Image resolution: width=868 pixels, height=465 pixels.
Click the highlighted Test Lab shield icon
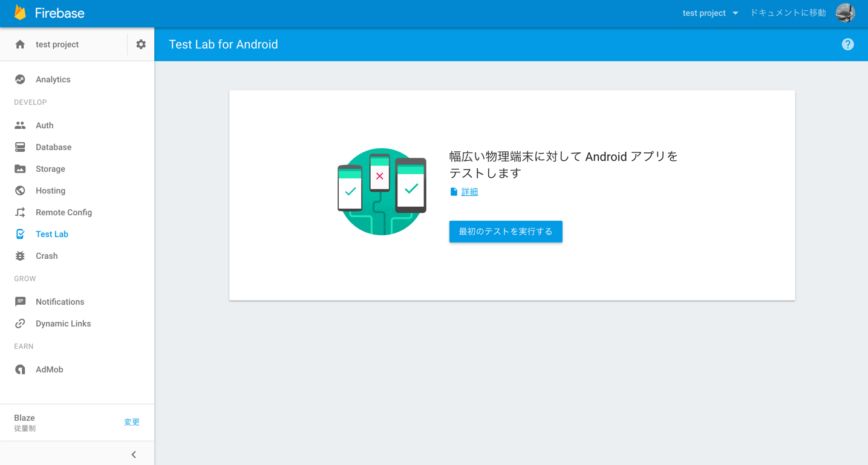[20, 234]
